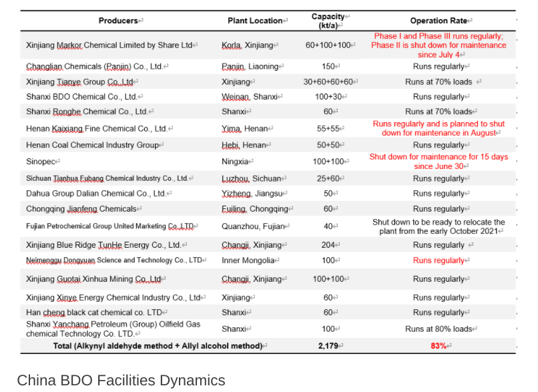Click Changji, Xinjiang in the Guotai Xinhua row
The image size is (538, 392).
tap(252, 279)
